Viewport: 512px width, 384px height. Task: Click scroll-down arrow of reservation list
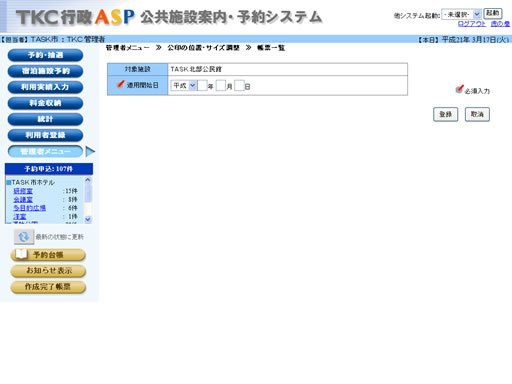click(x=88, y=219)
